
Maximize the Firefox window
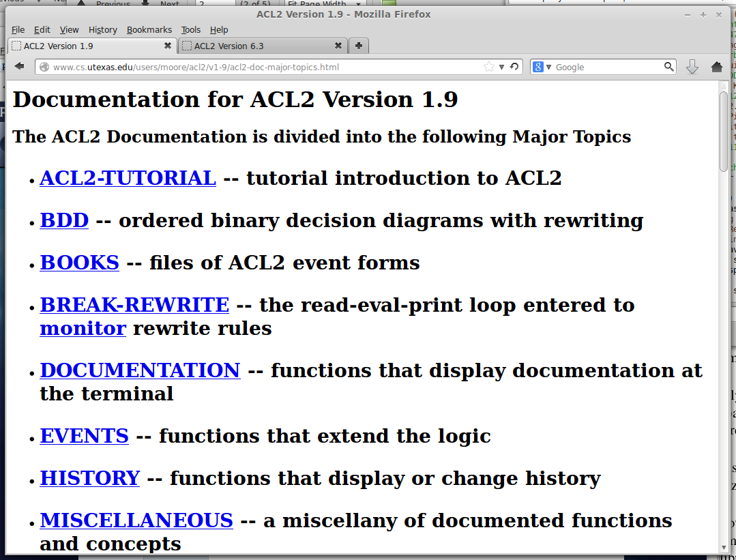click(x=703, y=14)
